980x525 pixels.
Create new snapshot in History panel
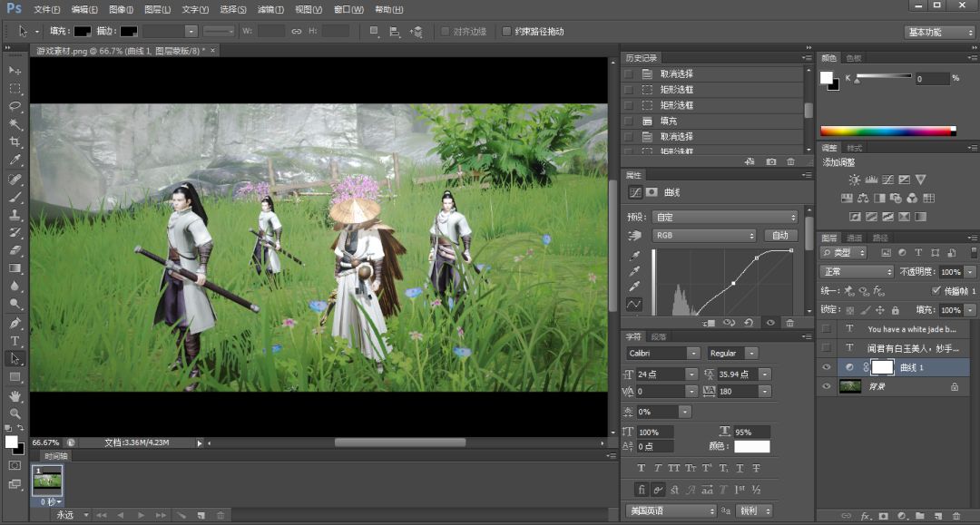(x=771, y=161)
